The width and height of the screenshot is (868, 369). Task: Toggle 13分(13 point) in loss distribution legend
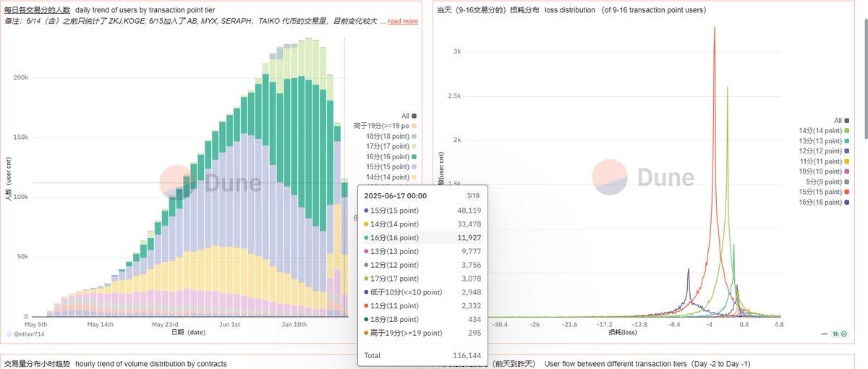coord(825,140)
